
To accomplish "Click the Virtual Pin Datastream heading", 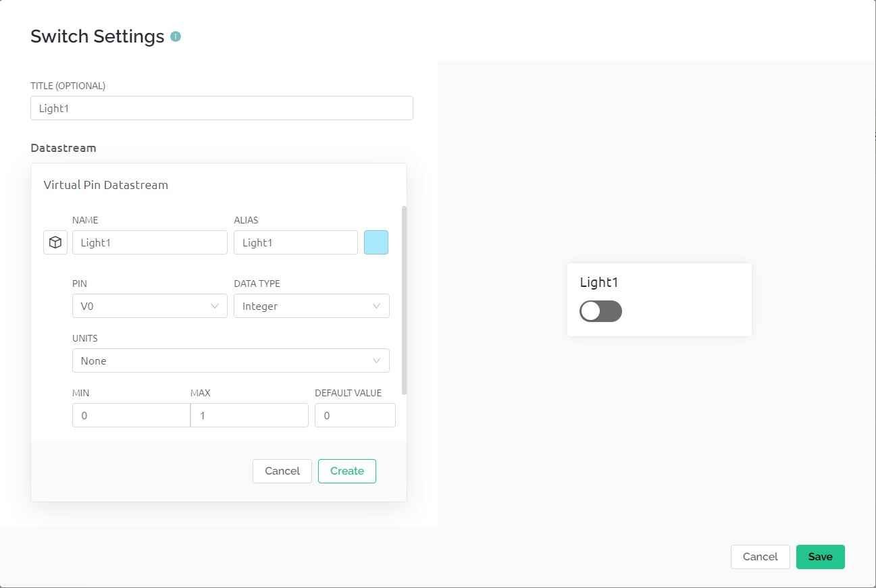I will point(106,185).
